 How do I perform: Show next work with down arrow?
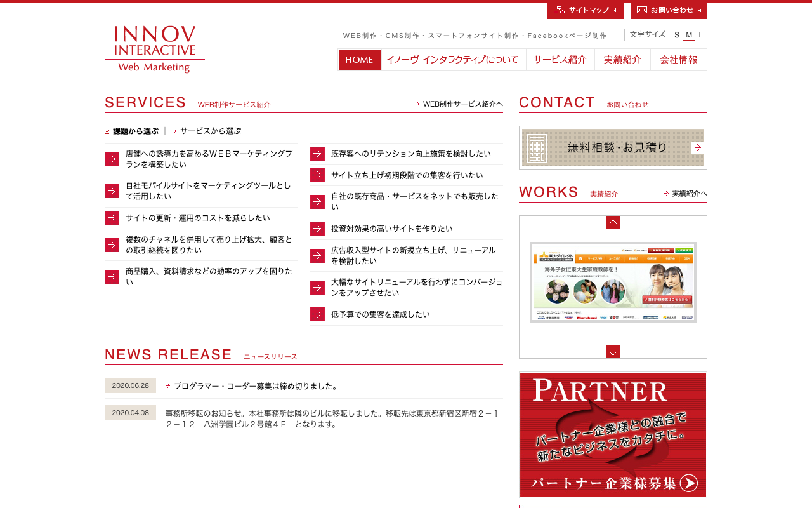pyautogui.click(x=613, y=351)
